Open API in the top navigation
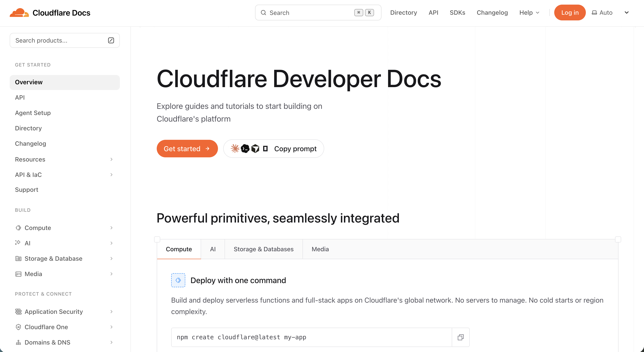Viewport: 644px width, 352px height. pyautogui.click(x=433, y=13)
